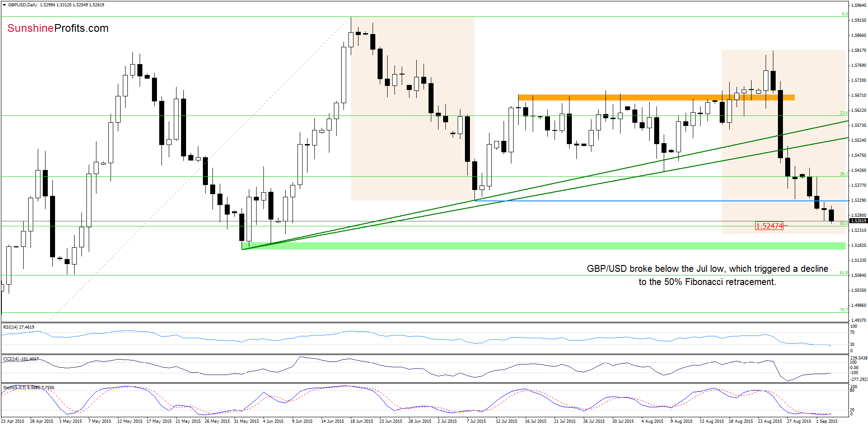Click the 21 May 2015 date label
The image size is (868, 425).
point(188,421)
